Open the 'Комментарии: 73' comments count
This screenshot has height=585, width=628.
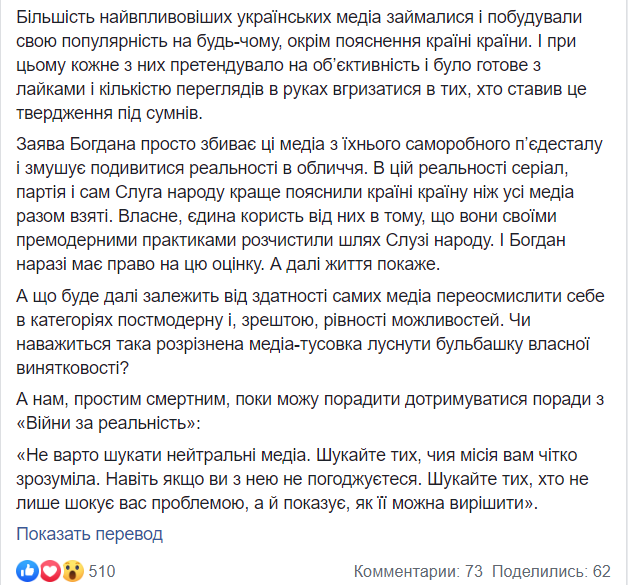coord(418,571)
